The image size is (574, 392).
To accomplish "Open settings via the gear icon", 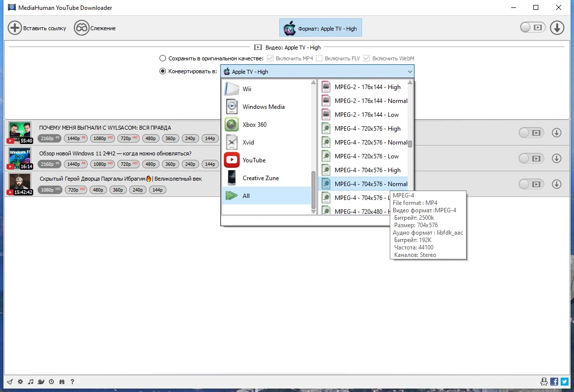I will pyautogui.click(x=20, y=382).
